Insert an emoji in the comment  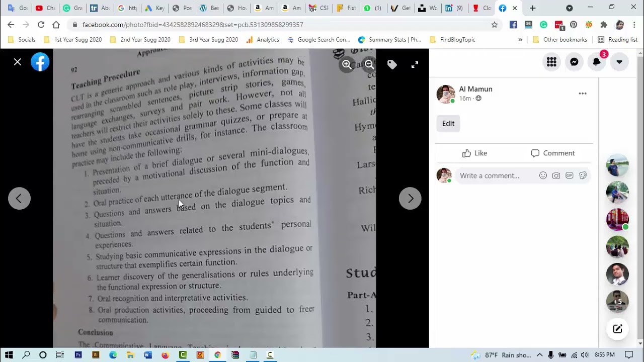point(543,175)
